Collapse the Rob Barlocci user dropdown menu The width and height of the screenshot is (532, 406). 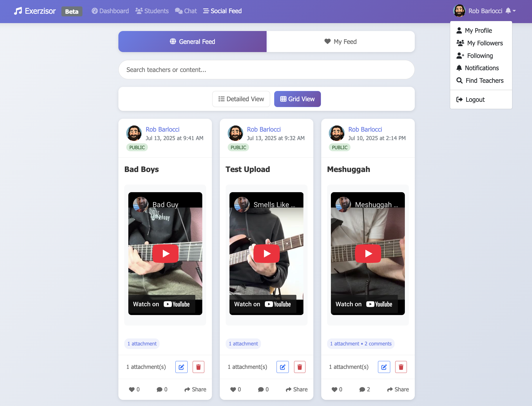[485, 11]
